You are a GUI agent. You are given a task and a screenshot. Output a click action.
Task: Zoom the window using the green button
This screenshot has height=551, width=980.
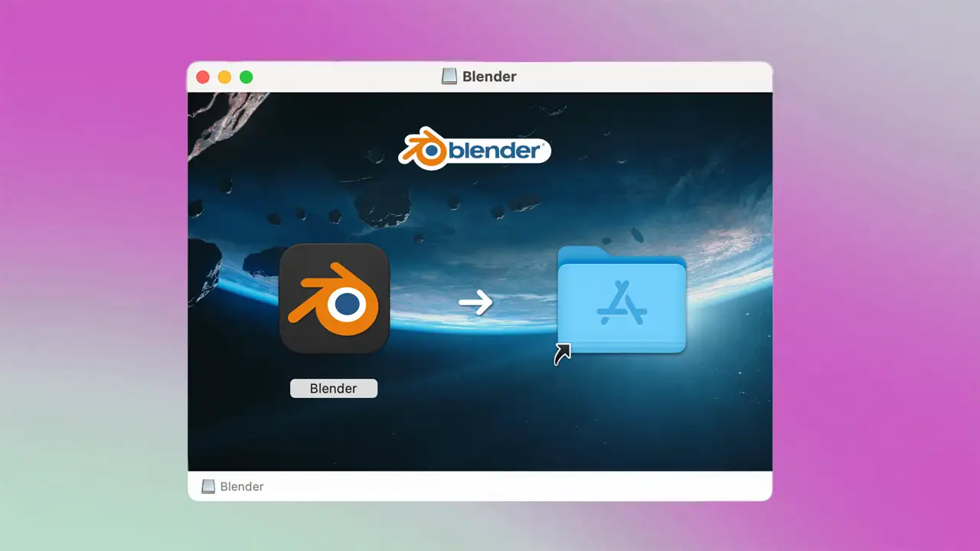246,77
